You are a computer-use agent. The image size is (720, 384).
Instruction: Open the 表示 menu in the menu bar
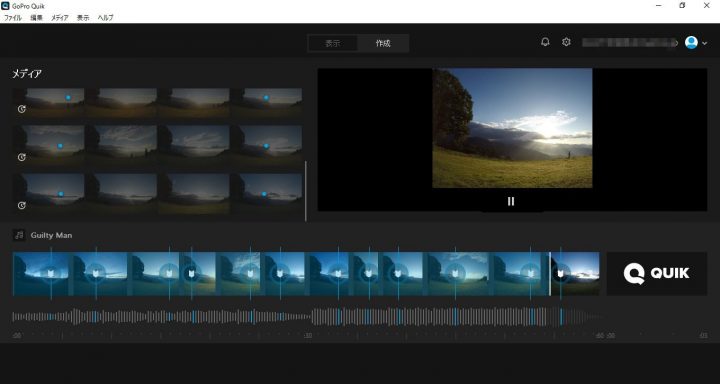coord(83,18)
